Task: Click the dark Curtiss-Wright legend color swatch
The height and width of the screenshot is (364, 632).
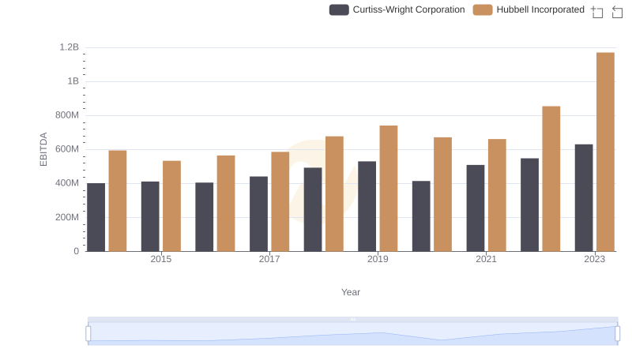Action: tap(339, 9)
